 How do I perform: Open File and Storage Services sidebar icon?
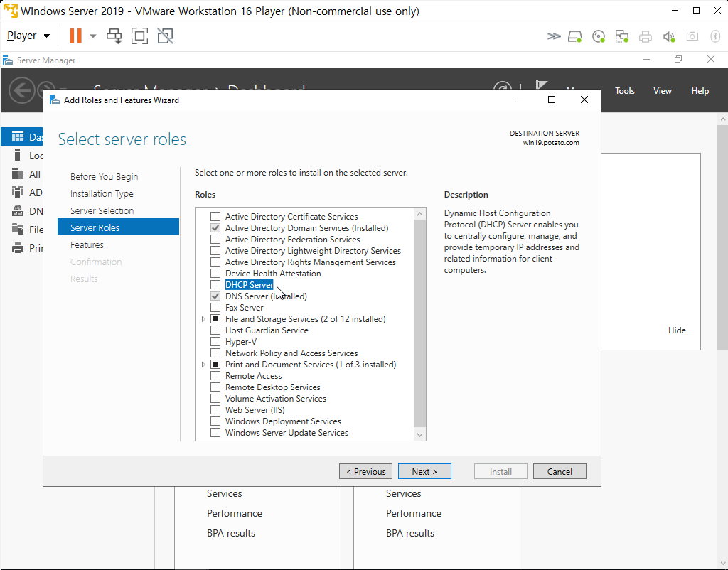18,230
